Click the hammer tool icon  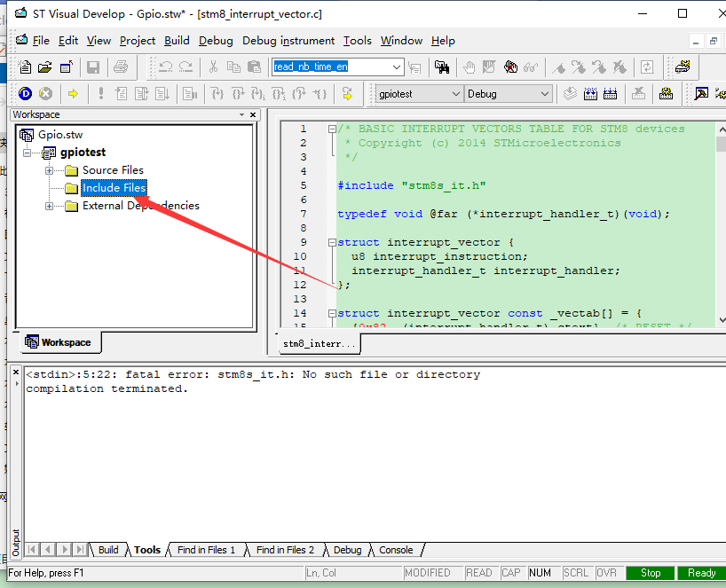click(x=701, y=94)
